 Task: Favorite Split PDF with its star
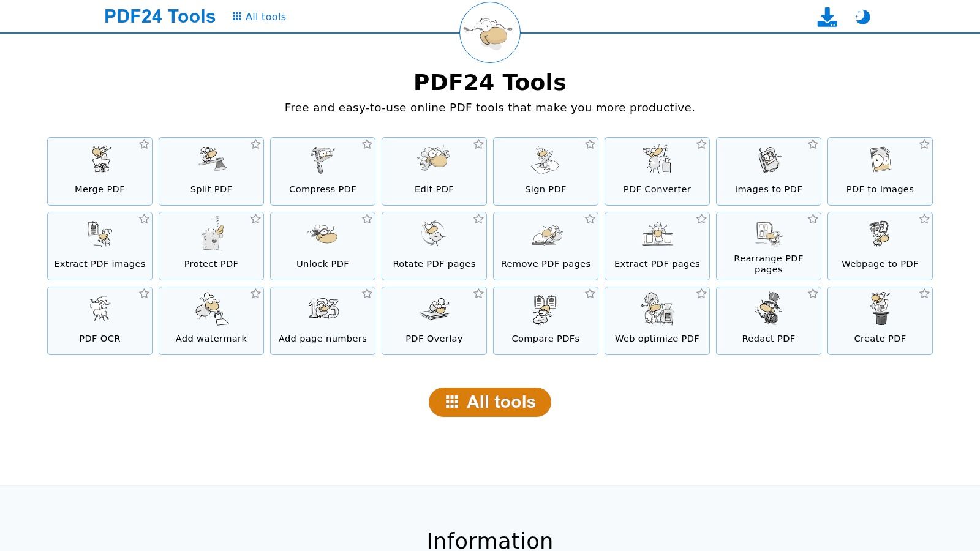255,144
